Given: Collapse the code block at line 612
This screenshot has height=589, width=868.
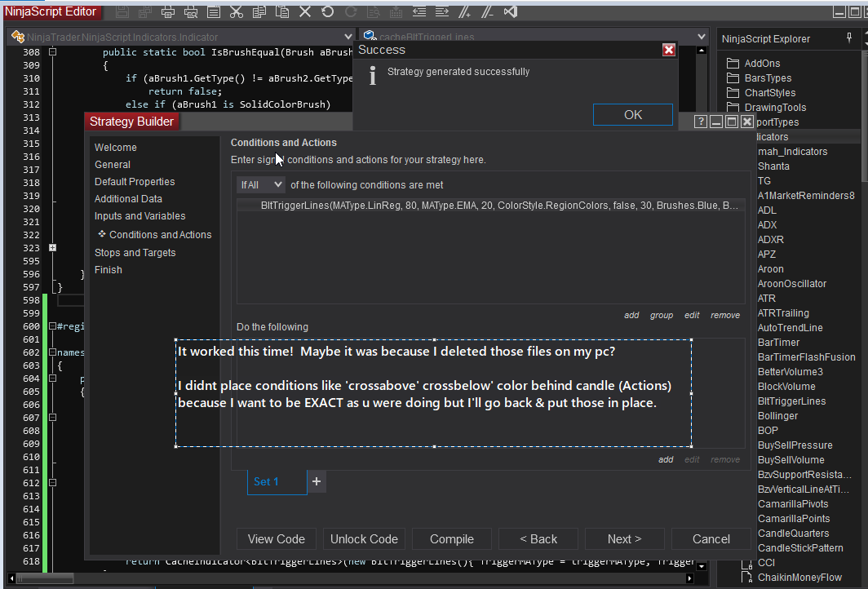Looking at the screenshot, I should tap(52, 483).
